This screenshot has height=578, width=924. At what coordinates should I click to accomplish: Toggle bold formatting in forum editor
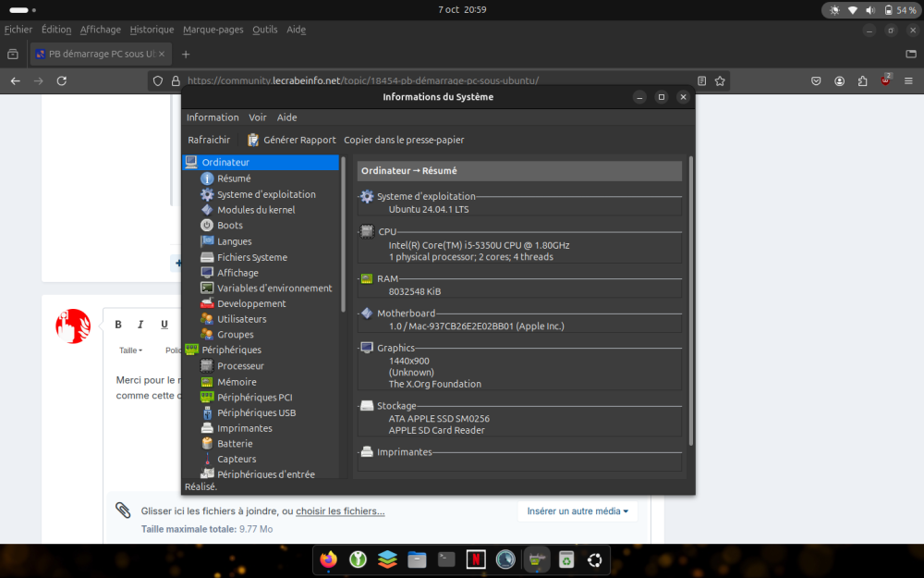click(x=118, y=325)
